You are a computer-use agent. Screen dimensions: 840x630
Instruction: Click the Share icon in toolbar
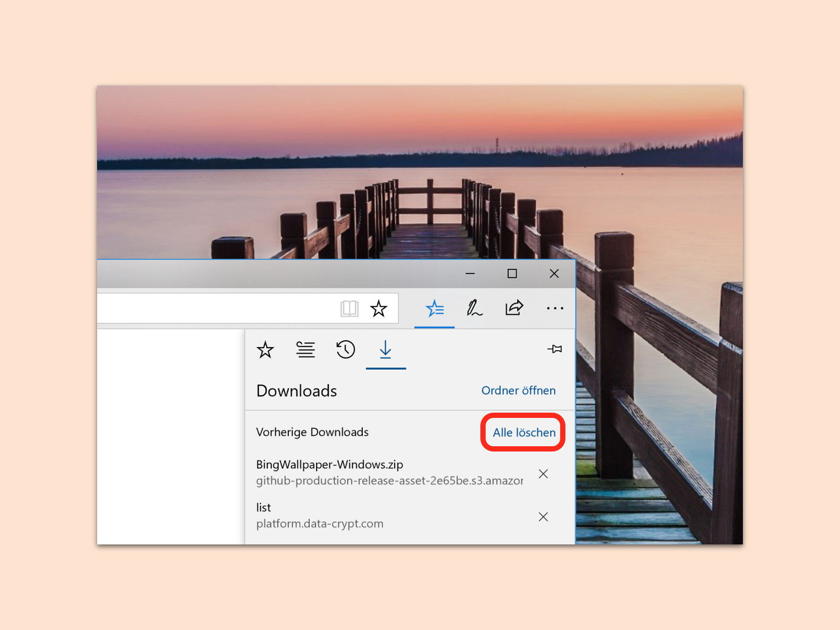[514, 308]
